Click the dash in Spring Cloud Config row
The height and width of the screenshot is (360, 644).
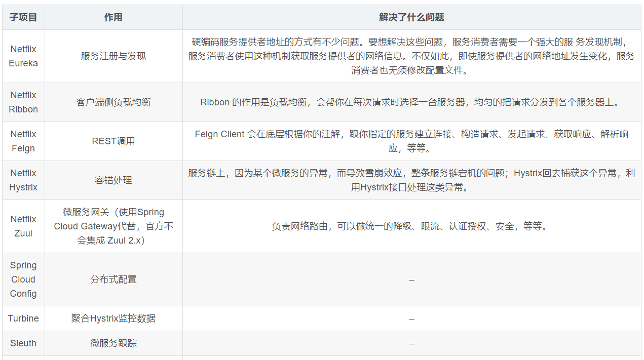point(411,279)
